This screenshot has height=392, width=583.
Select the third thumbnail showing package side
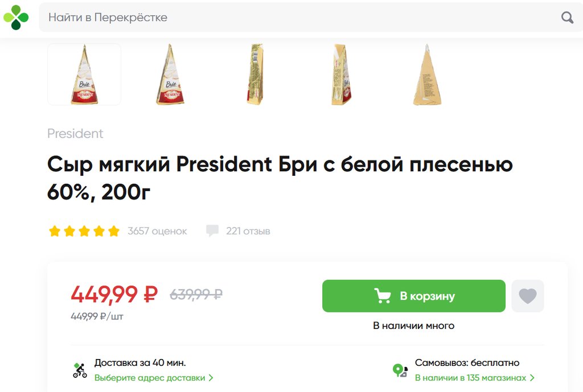coord(254,75)
